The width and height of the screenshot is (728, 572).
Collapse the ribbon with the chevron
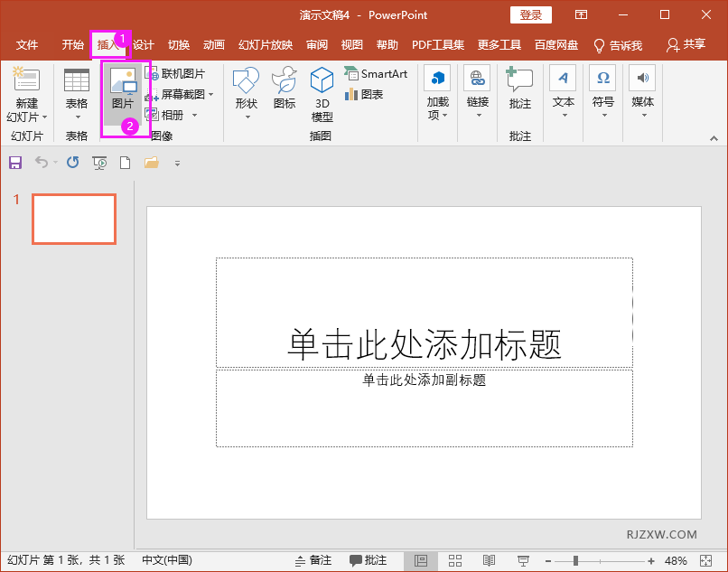[713, 137]
